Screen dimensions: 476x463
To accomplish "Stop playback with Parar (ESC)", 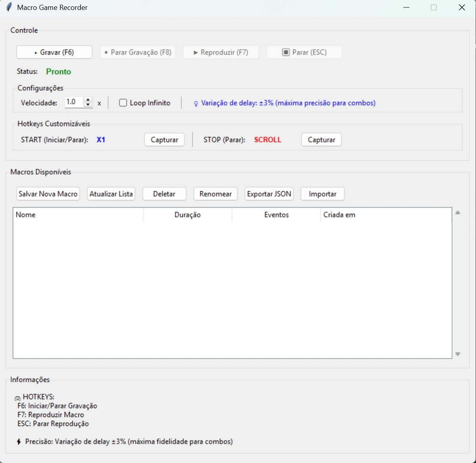I will [x=304, y=52].
